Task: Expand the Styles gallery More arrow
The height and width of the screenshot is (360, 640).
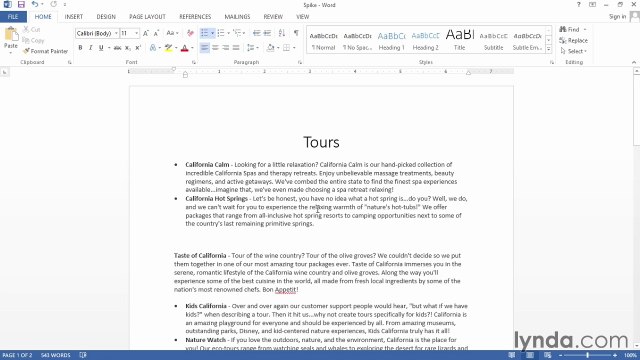Action: 549,49
